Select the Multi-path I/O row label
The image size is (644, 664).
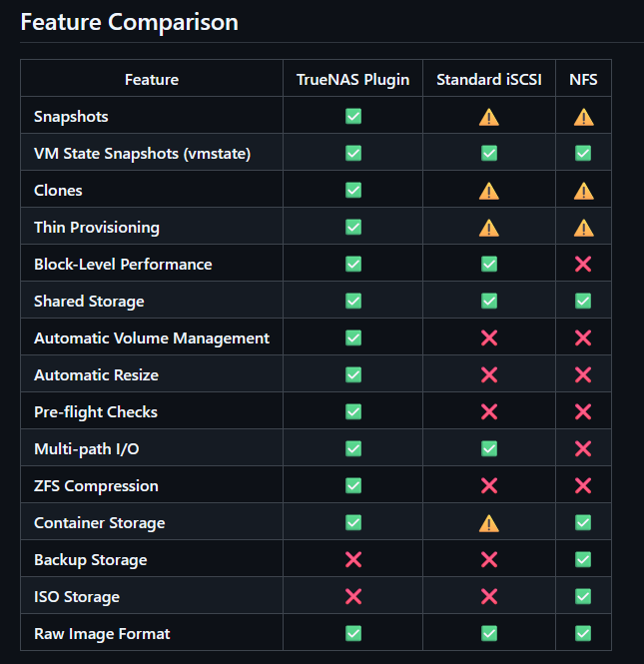click(87, 449)
